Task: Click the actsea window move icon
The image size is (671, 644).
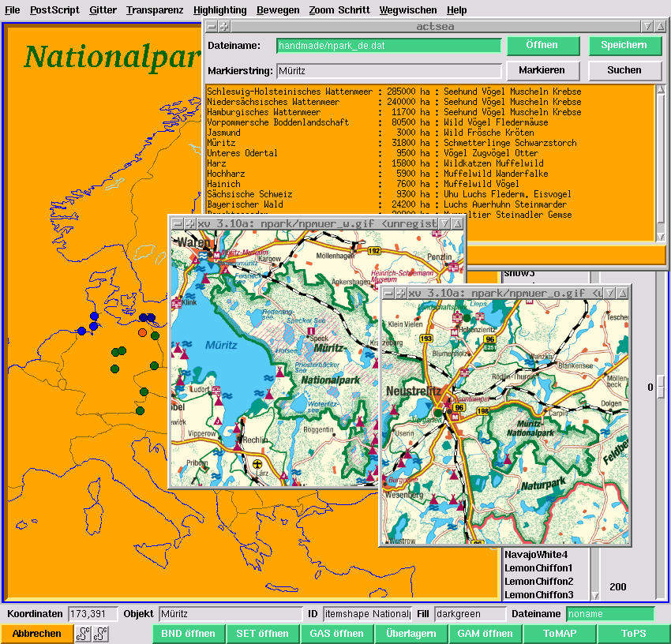Action: pyautogui.click(x=224, y=27)
